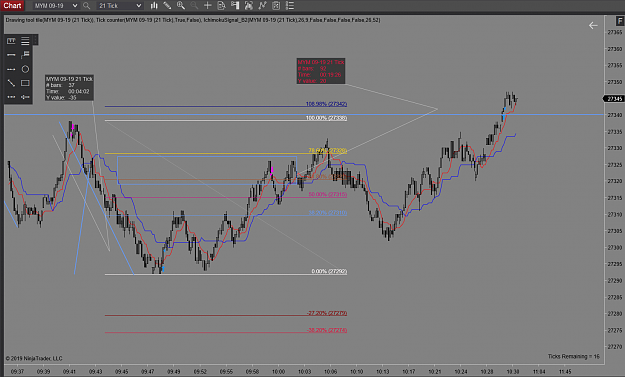625x377 pixels.
Task: Select the rectangle drawing tool
Action: point(25,83)
